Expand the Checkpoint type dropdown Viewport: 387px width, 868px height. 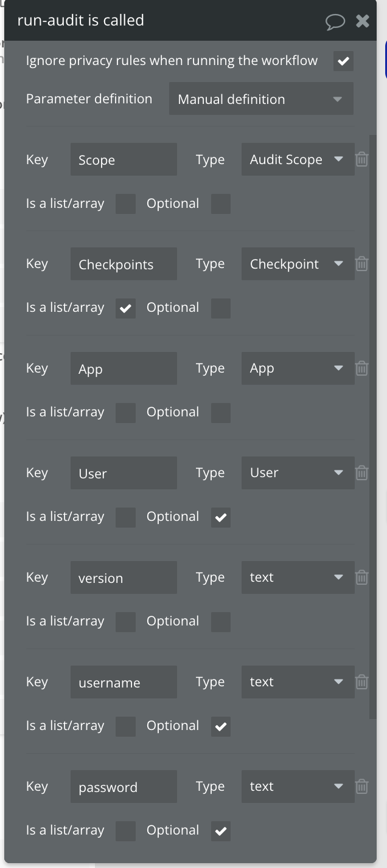[298, 264]
